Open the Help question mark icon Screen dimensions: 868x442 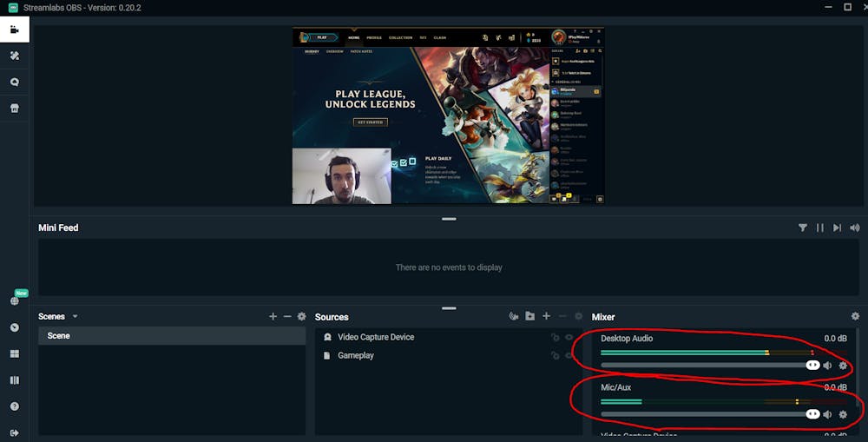15,406
